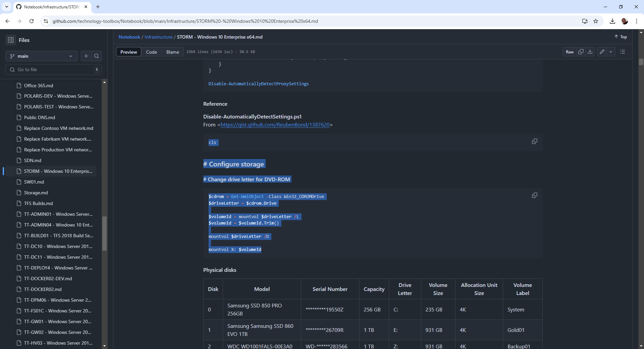Switch to the Preview tab
This screenshot has height=349, width=644.
tap(129, 52)
